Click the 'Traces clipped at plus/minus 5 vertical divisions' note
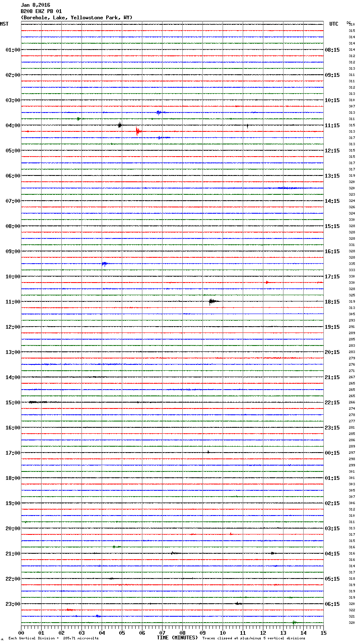 pos(254,639)
